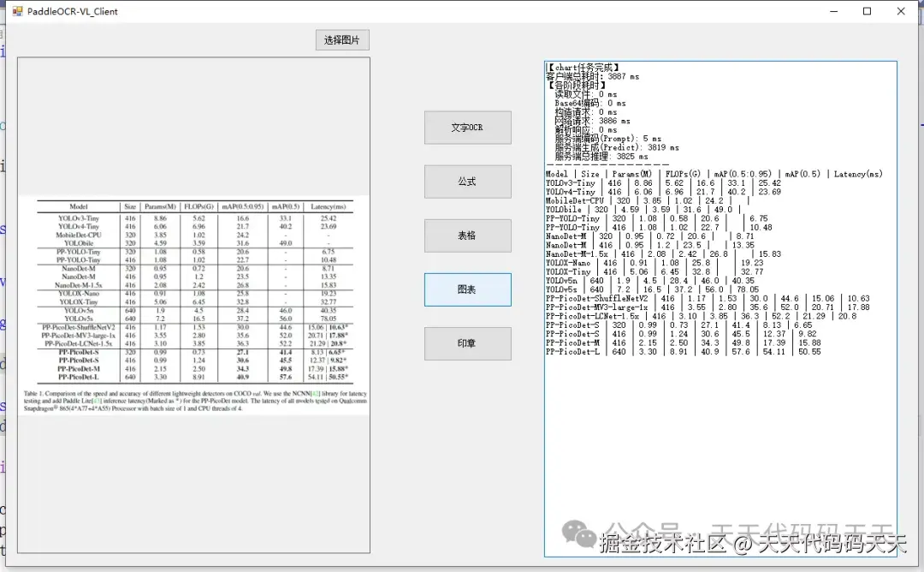Screen dimensions: 924x572
Task: Click the Table 1 caption in the image
Action: (x=195, y=401)
